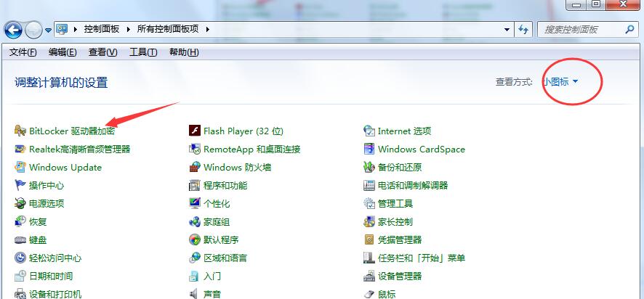Open the address bar history dropdown arrow
Image resolution: width=644 pixels, height=299 pixels.
coord(507,30)
